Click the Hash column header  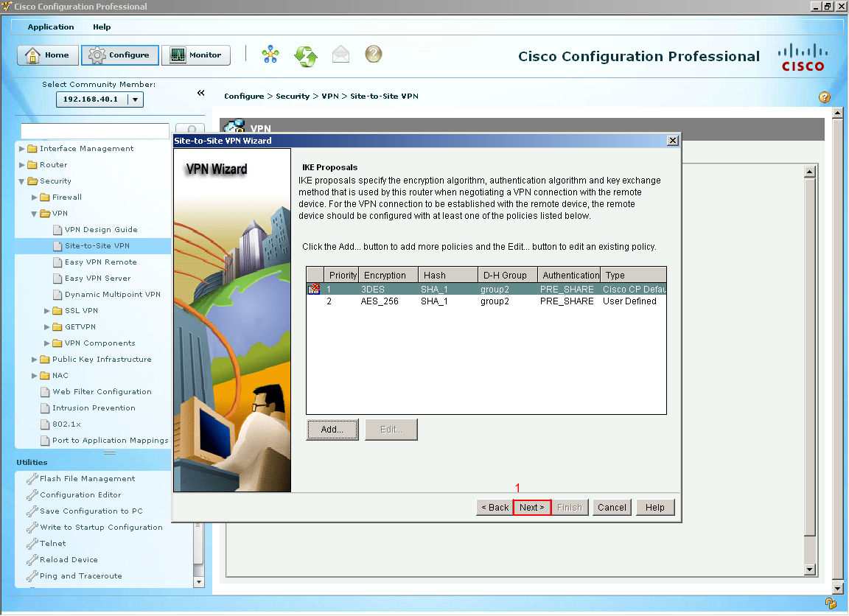(448, 276)
